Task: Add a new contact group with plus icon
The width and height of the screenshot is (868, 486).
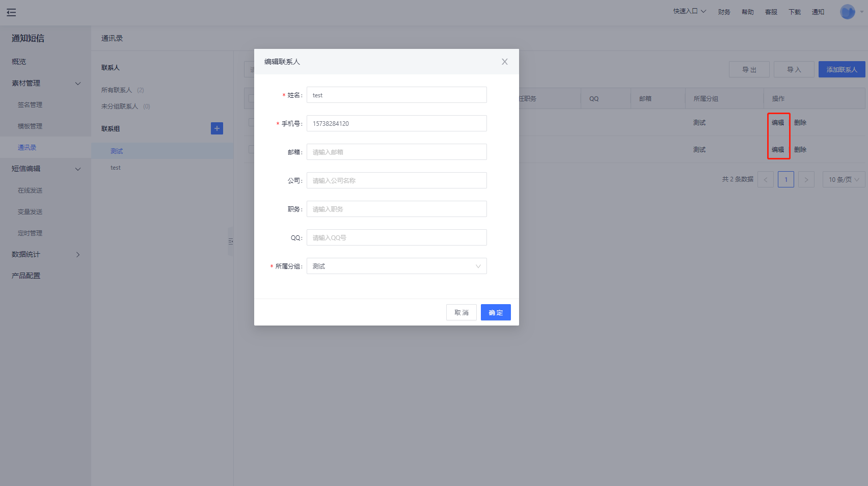Action: [216, 128]
